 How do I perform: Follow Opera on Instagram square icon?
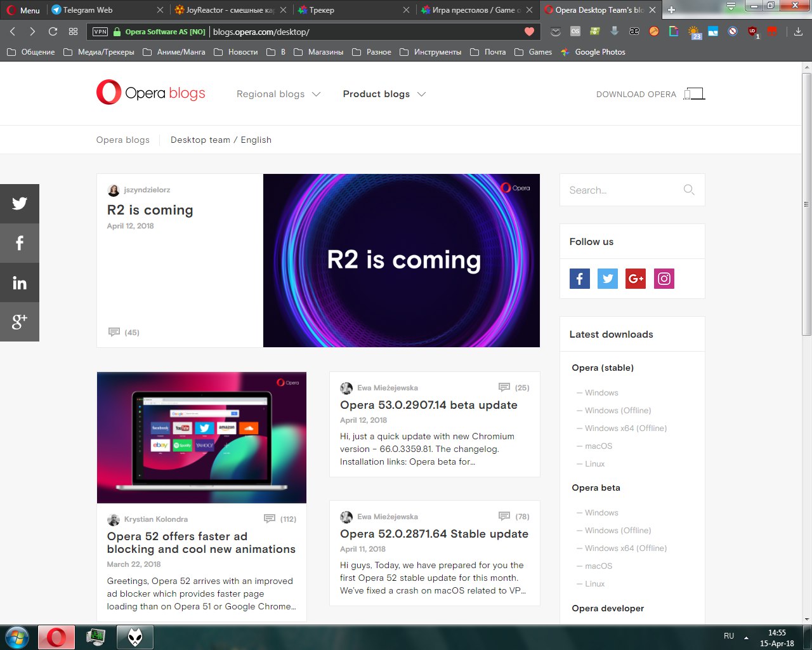coord(664,279)
